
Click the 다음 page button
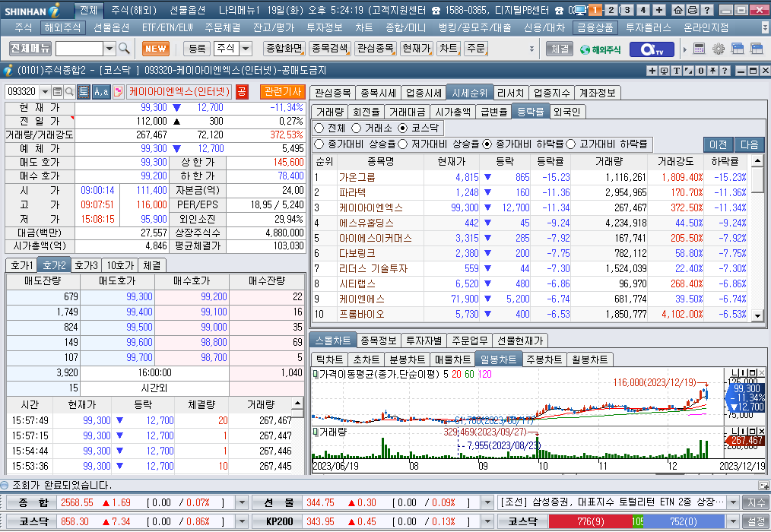tap(750, 144)
